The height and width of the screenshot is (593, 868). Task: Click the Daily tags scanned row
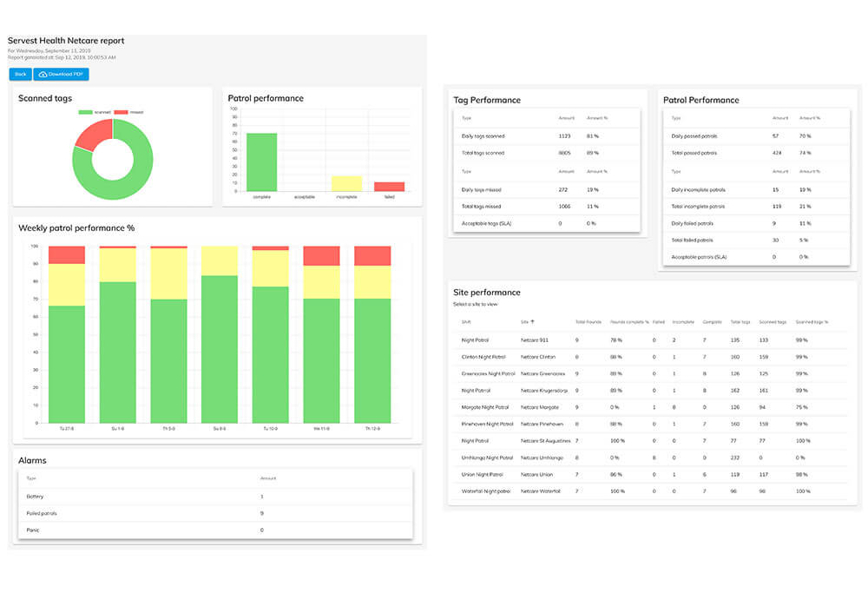[x=545, y=136]
